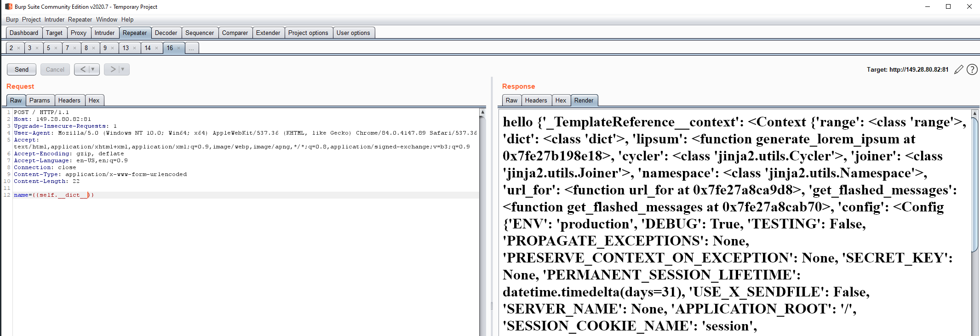980x336 pixels.
Task: Close Repeater tab 13 with its x
Action: (135, 48)
